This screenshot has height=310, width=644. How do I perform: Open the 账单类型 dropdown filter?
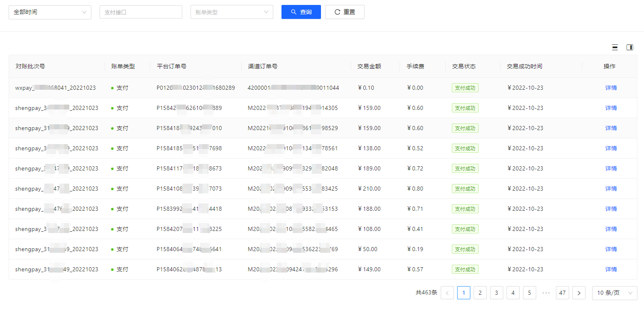[x=232, y=12]
